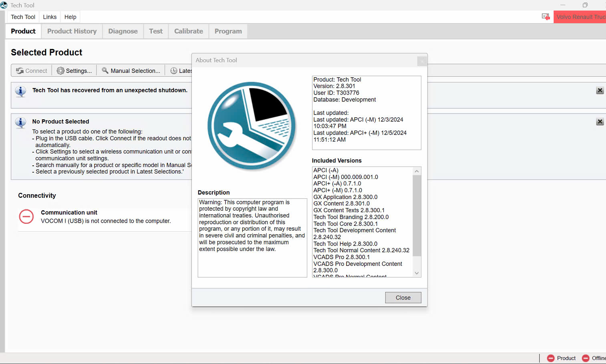Click info icon next to unexpected shutdown message
606x364 pixels.
20,91
